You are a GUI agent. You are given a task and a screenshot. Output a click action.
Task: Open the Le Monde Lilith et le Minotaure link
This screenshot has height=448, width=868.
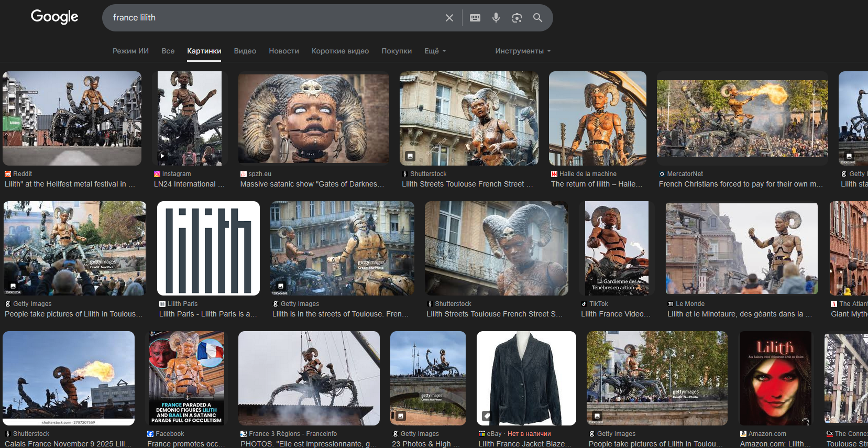pyautogui.click(x=739, y=314)
